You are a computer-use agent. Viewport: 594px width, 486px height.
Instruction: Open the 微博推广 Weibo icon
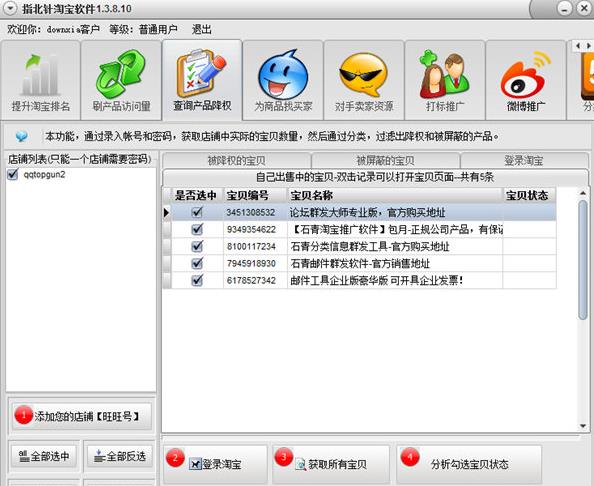525,75
